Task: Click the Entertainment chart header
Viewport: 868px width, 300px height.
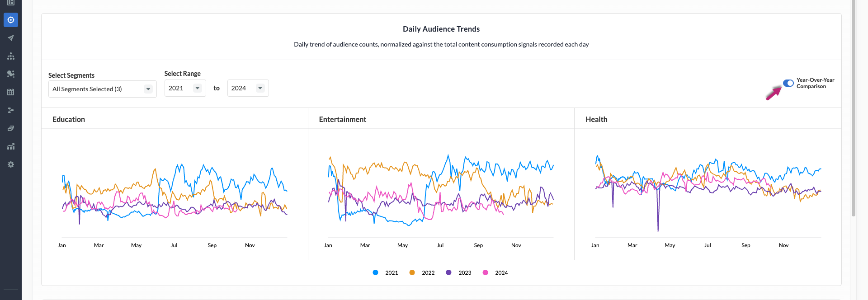Action: [x=342, y=119]
